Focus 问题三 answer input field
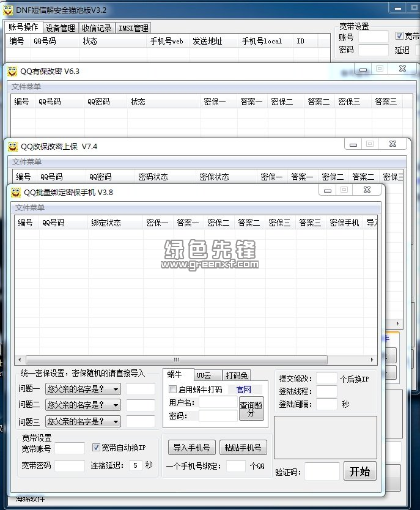Screen dimensions: 420x510 (141, 421)
